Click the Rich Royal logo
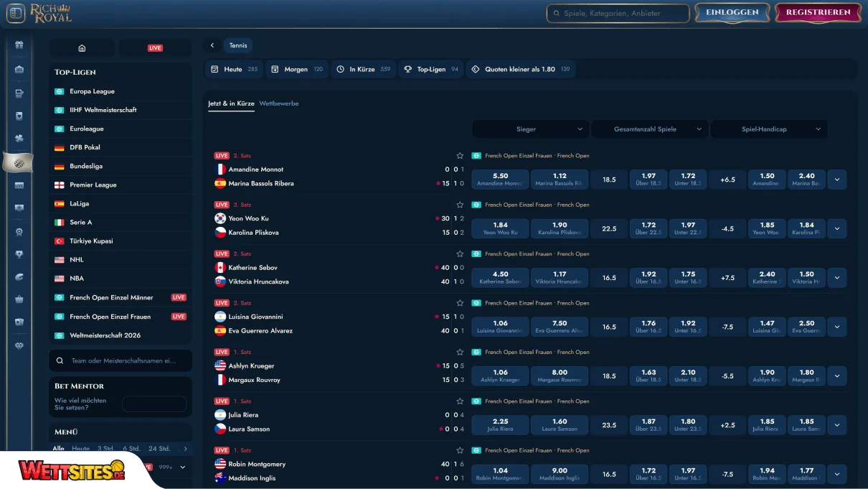The image size is (868, 489). click(50, 13)
